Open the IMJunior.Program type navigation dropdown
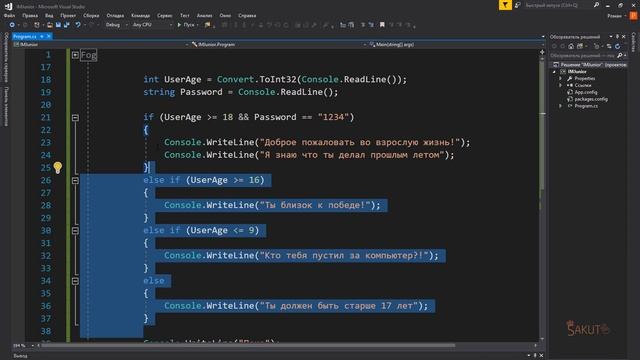640x360 pixels. click(277, 44)
